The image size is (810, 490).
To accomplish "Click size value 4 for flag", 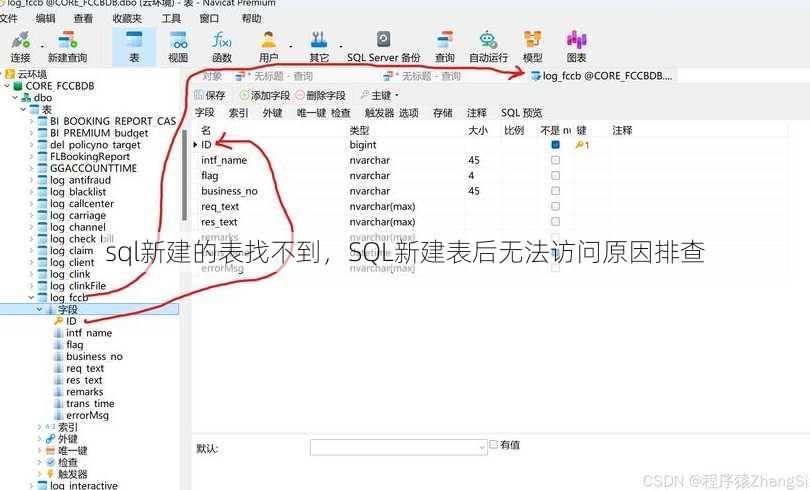I will click(471, 176).
